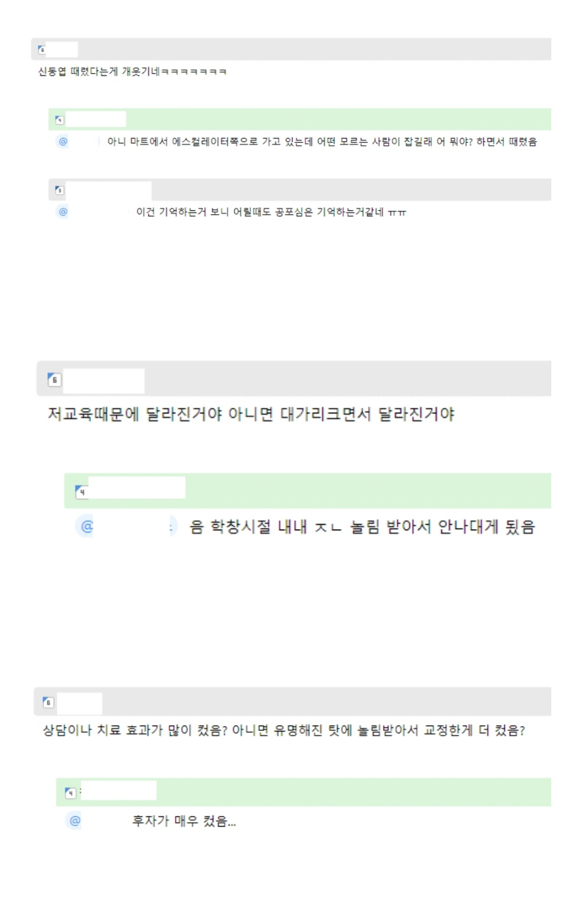Click level 3 badge above the 공포심 reply
The image size is (573, 924).
pos(59,190)
